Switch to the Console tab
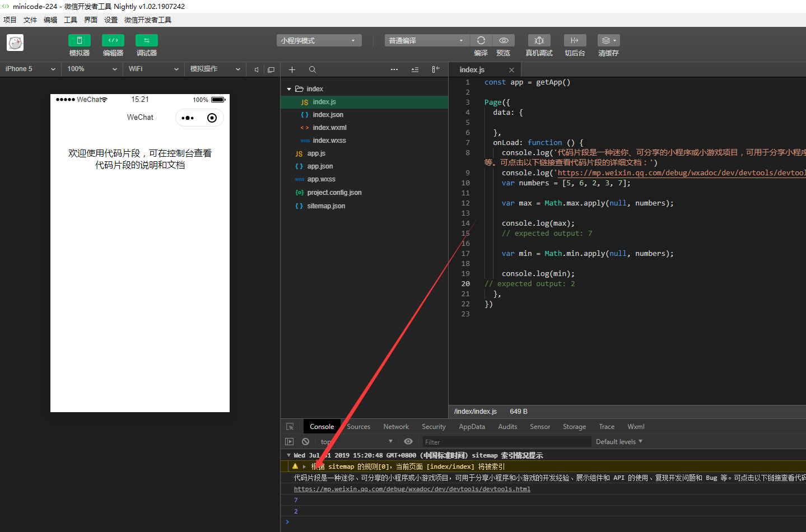806x532 pixels. (322, 427)
